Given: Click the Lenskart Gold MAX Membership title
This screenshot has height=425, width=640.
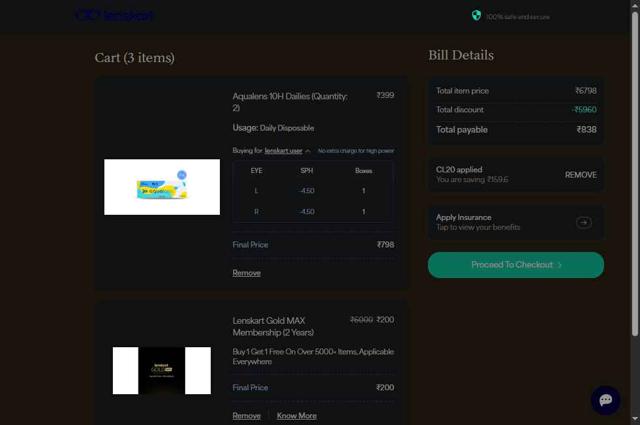Looking at the screenshot, I should (273, 326).
